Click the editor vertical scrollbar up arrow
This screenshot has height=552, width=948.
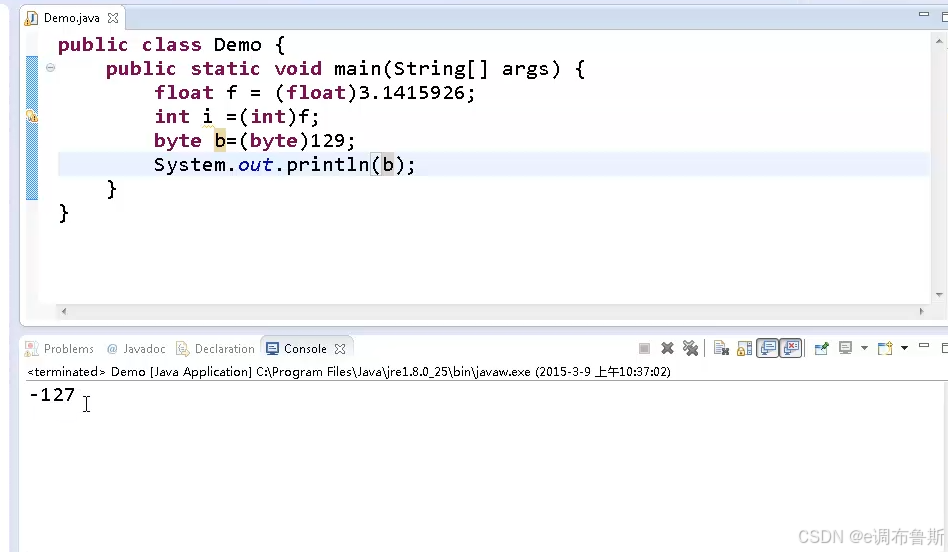pos(939,41)
